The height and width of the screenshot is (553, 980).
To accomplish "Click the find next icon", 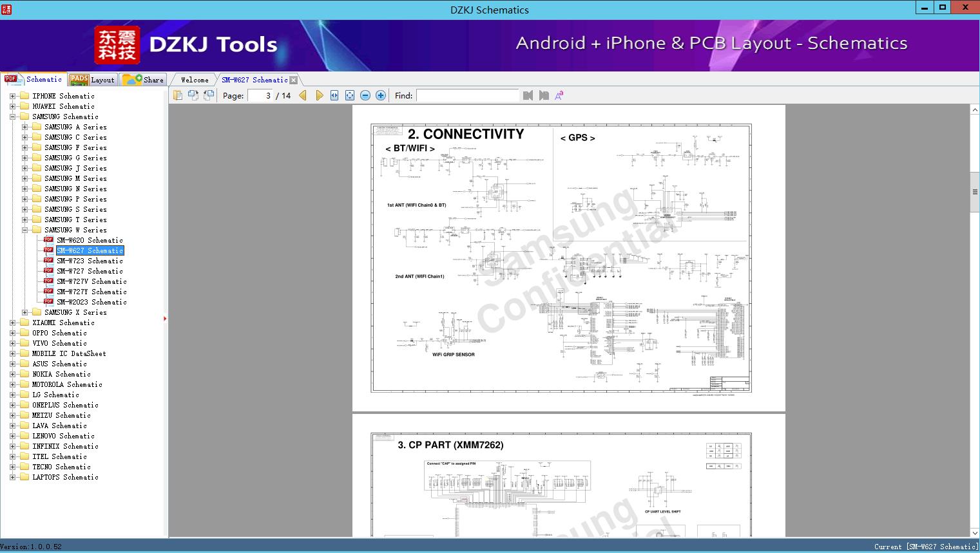I will click(544, 95).
